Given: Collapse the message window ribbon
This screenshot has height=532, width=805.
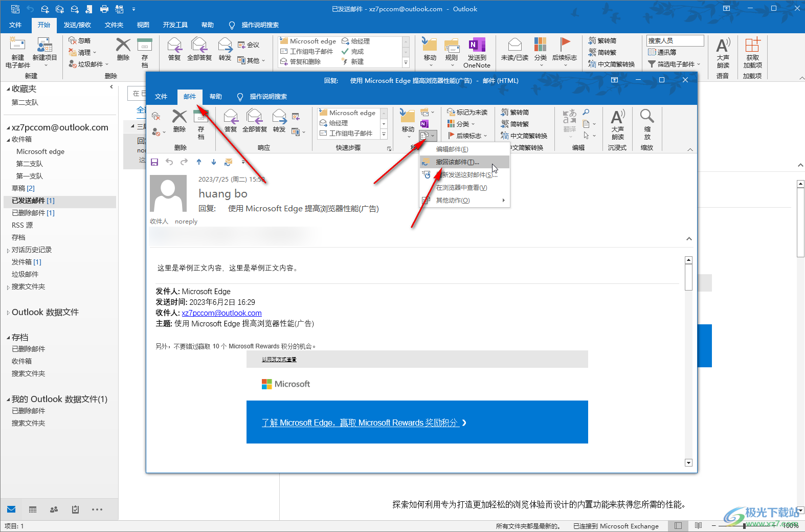Looking at the screenshot, I should 690,149.
